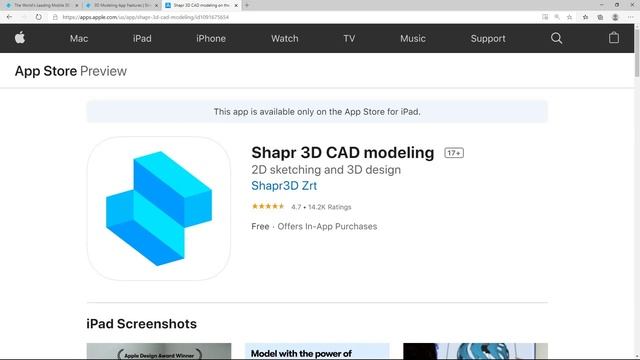
Task: Close the 3D Modeling App Features tab
Action: (x=156, y=5)
